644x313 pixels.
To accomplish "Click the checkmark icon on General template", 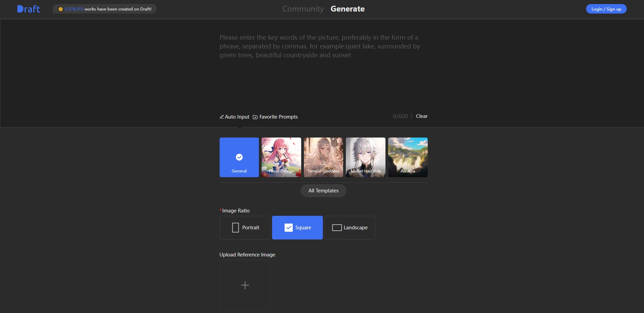I will point(239,157).
